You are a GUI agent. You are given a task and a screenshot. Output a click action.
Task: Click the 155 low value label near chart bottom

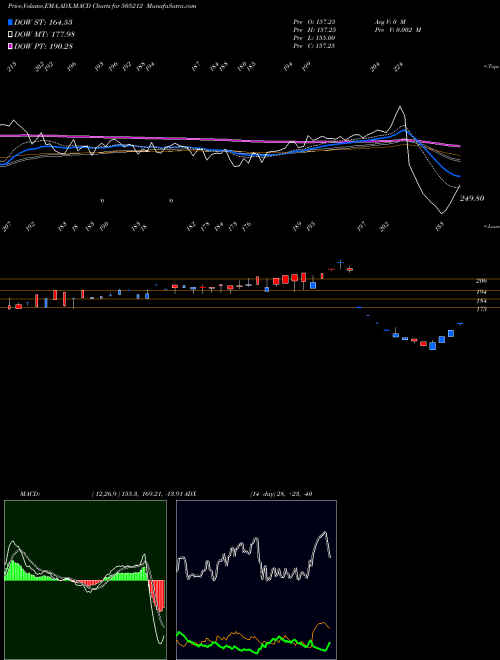pyautogui.click(x=439, y=227)
